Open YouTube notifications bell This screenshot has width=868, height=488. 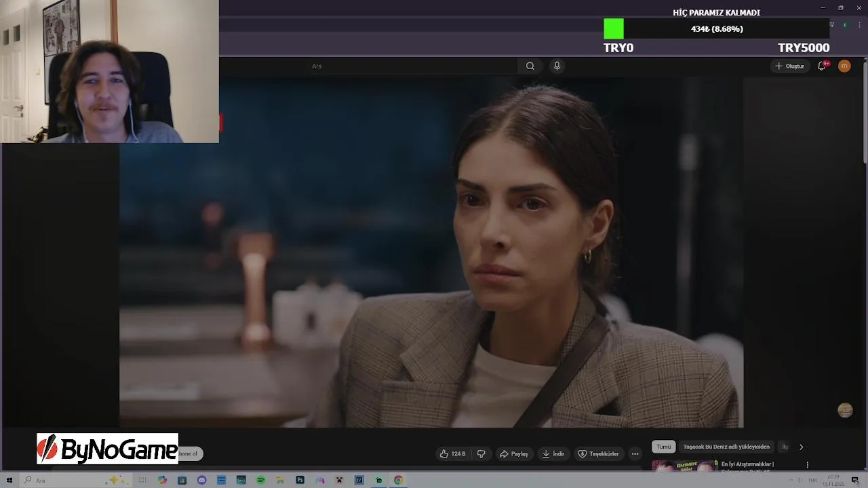click(x=822, y=66)
